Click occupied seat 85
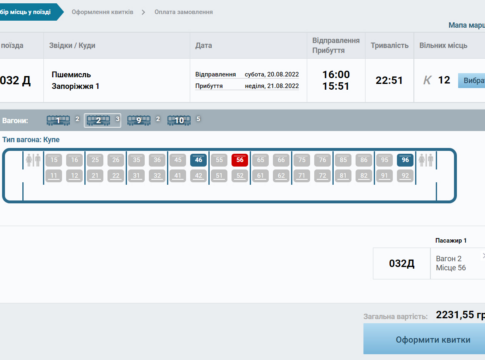This screenshot has width=485, height=360. coord(343,160)
